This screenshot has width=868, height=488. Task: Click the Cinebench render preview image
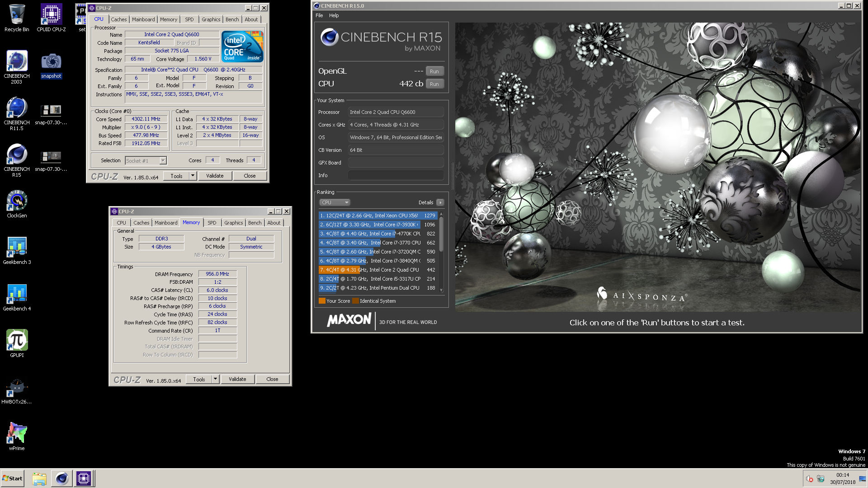[x=658, y=167]
